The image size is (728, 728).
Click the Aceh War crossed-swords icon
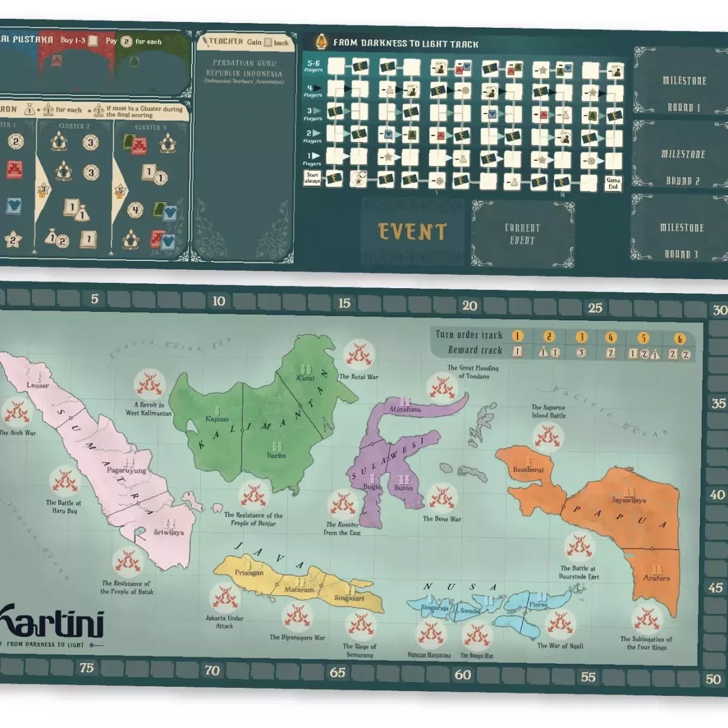click(x=16, y=411)
